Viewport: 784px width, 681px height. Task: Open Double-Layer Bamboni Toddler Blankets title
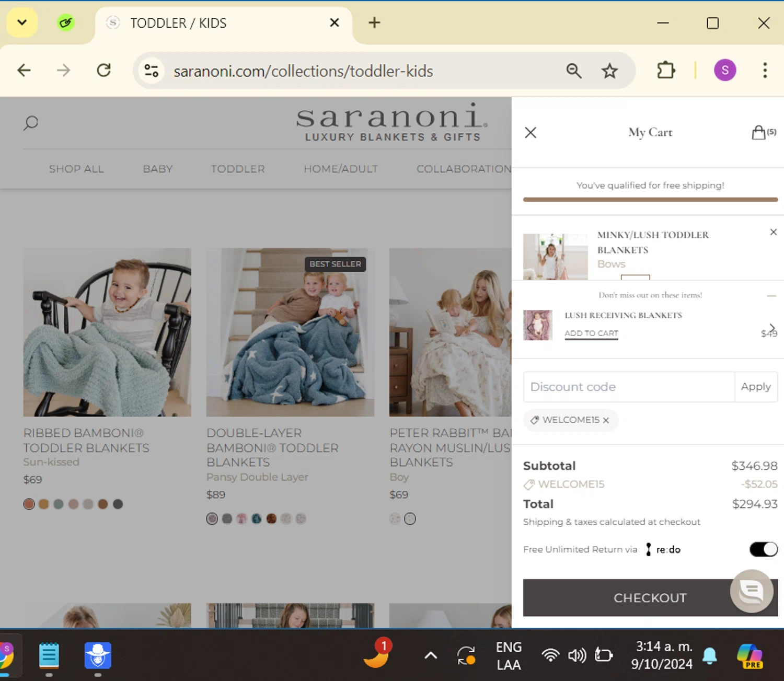pos(272,447)
